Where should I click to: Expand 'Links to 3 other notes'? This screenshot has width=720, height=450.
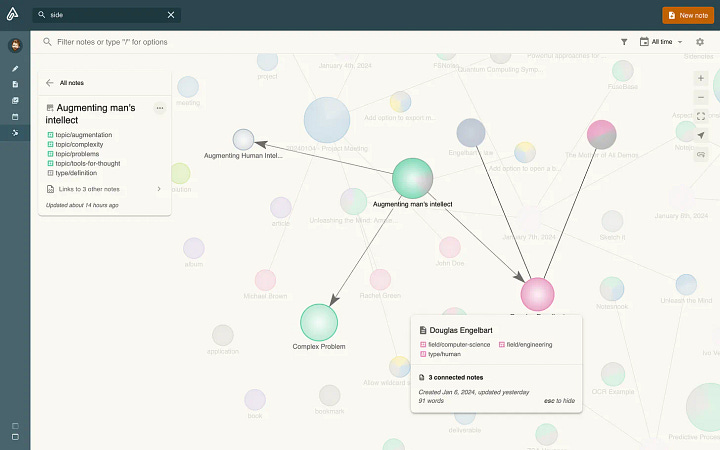tap(104, 189)
